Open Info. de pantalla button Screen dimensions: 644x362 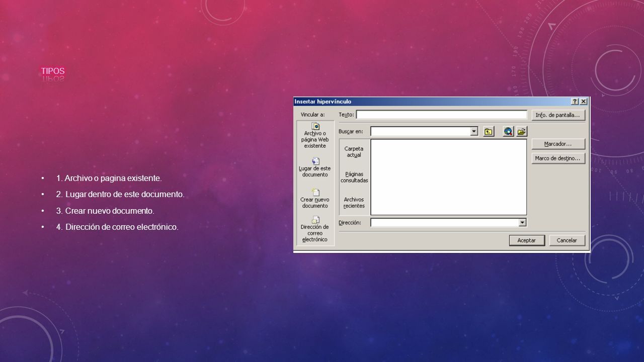(x=558, y=115)
